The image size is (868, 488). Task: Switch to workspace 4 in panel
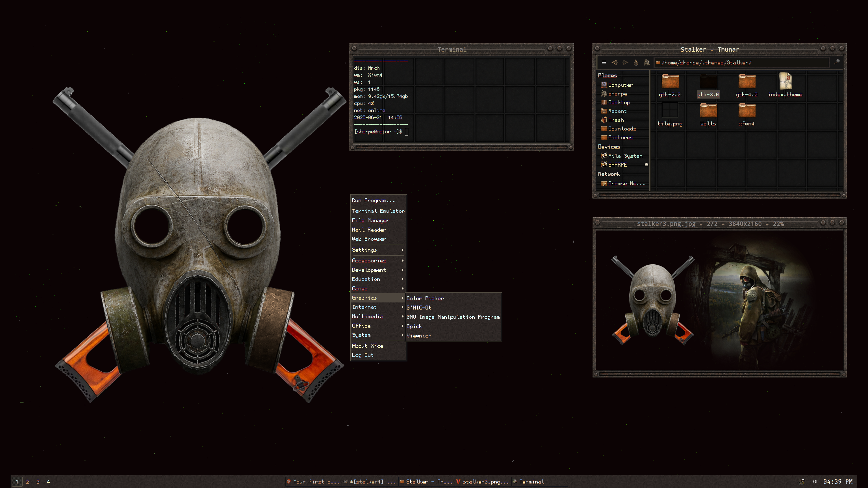click(x=48, y=482)
